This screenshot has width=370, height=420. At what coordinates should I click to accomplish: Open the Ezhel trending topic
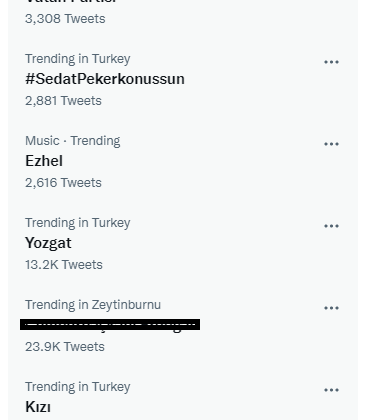44,161
